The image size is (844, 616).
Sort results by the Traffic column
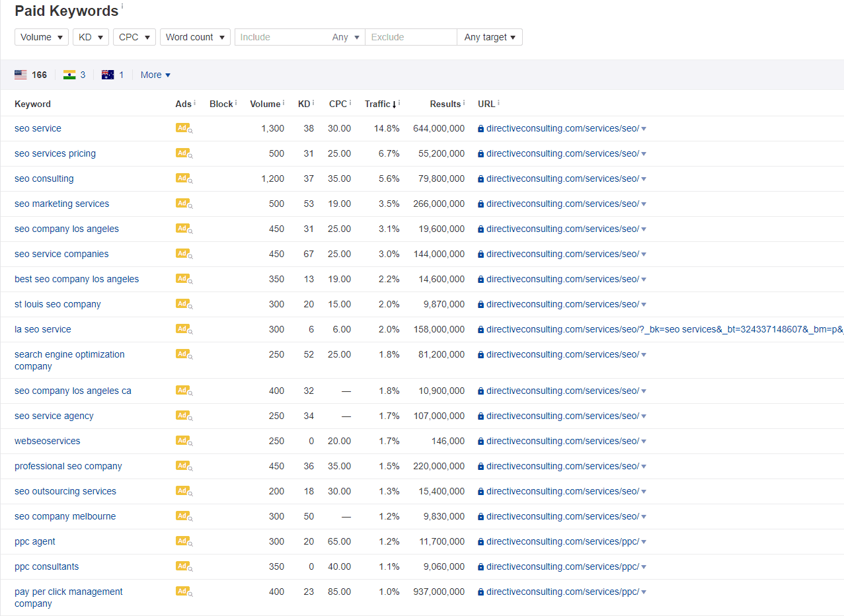(378, 104)
